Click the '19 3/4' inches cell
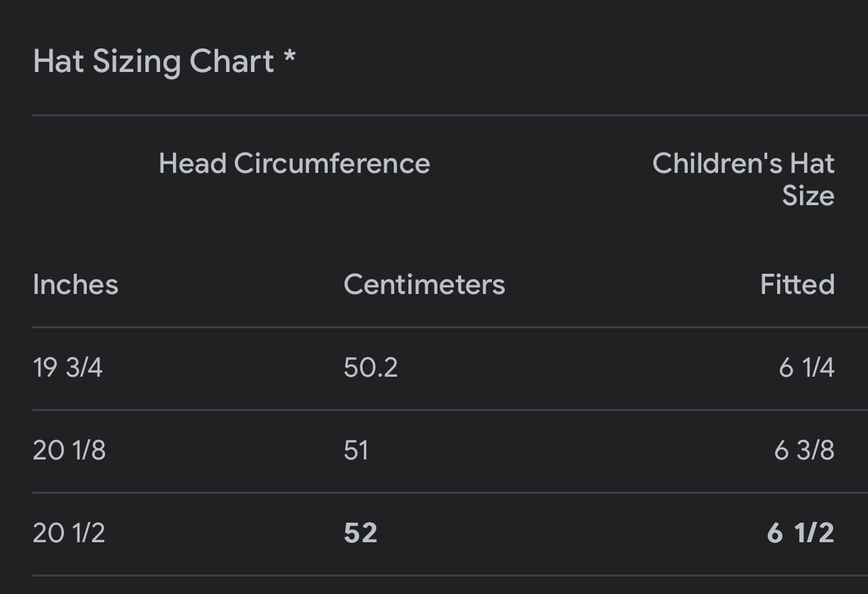 (67, 367)
